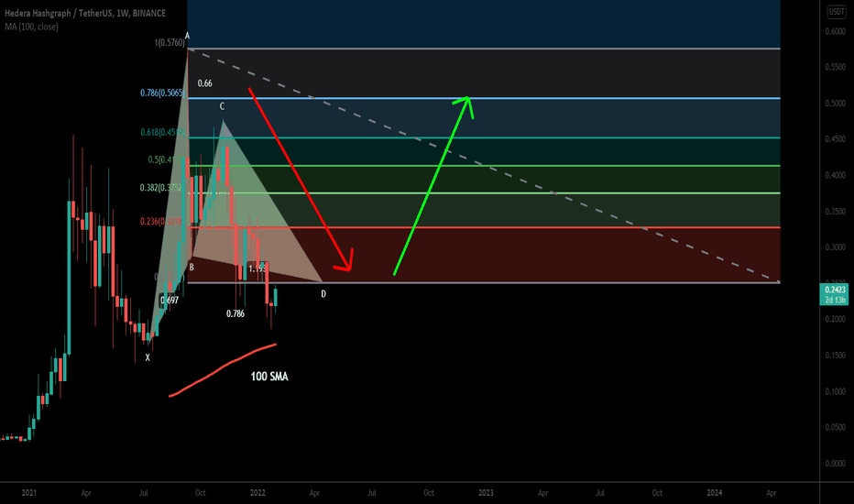Click the 0.0000 price axis label

click(835, 463)
